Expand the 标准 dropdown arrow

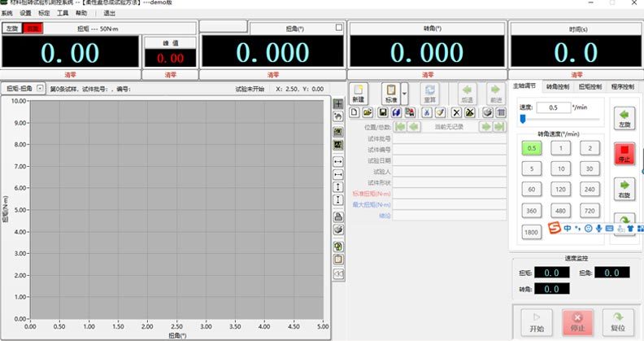coord(404,92)
